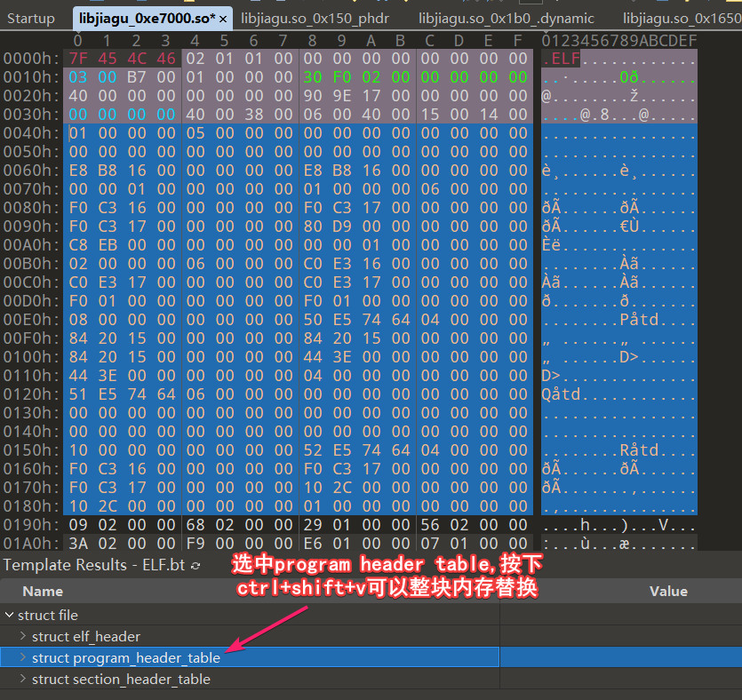Click the 00E0h address label
The width and height of the screenshot is (742, 700).
click(32, 320)
